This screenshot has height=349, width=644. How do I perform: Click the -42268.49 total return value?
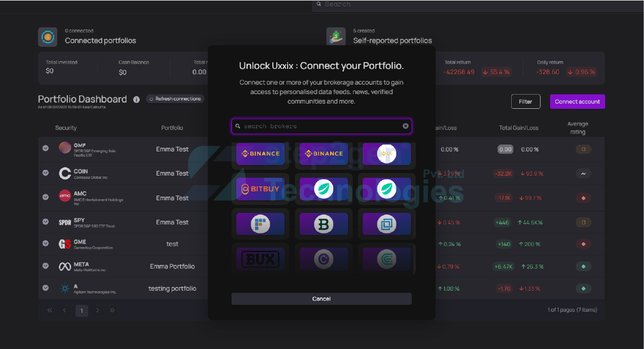click(x=459, y=72)
